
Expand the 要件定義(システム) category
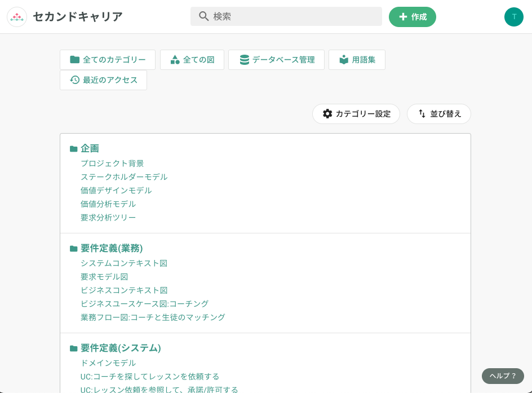coord(121,348)
